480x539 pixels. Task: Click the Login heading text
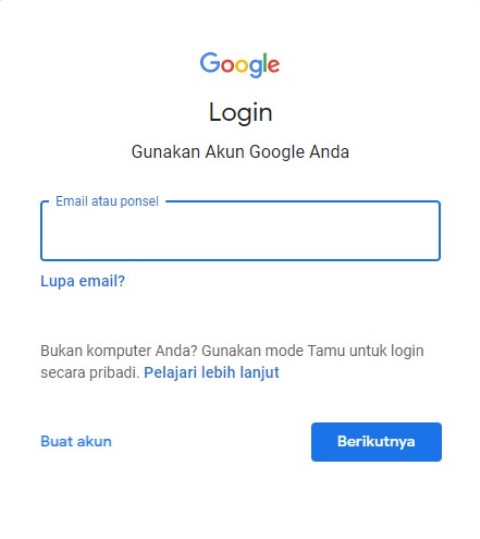click(x=240, y=113)
